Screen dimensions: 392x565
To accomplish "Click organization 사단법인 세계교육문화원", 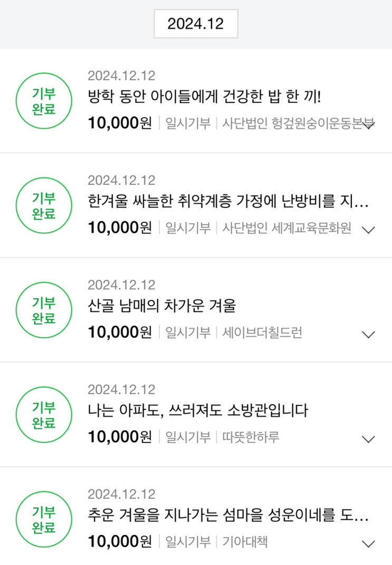I will click(286, 228).
